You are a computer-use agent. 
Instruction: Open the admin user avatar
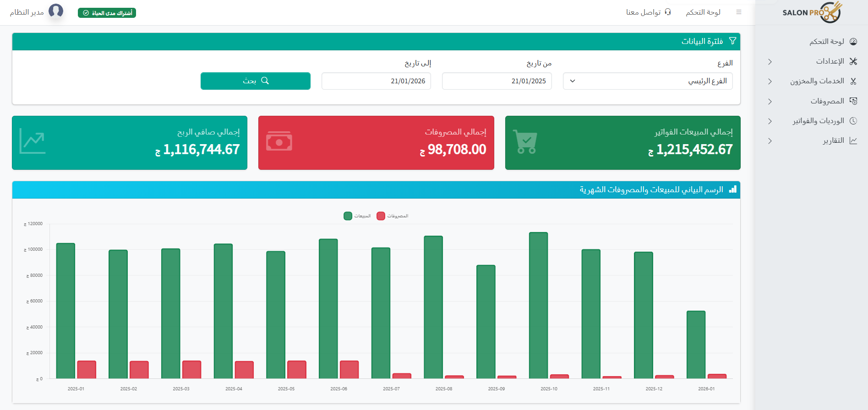click(56, 11)
